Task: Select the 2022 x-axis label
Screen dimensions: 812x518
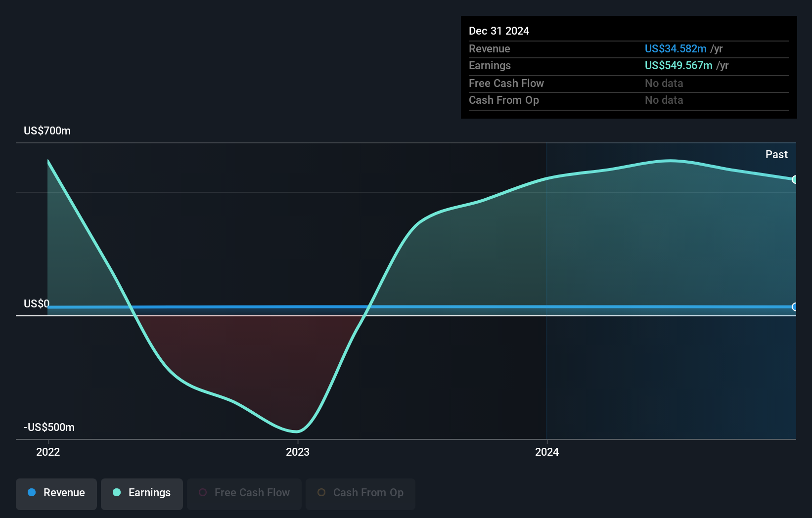Action: pyautogui.click(x=48, y=452)
